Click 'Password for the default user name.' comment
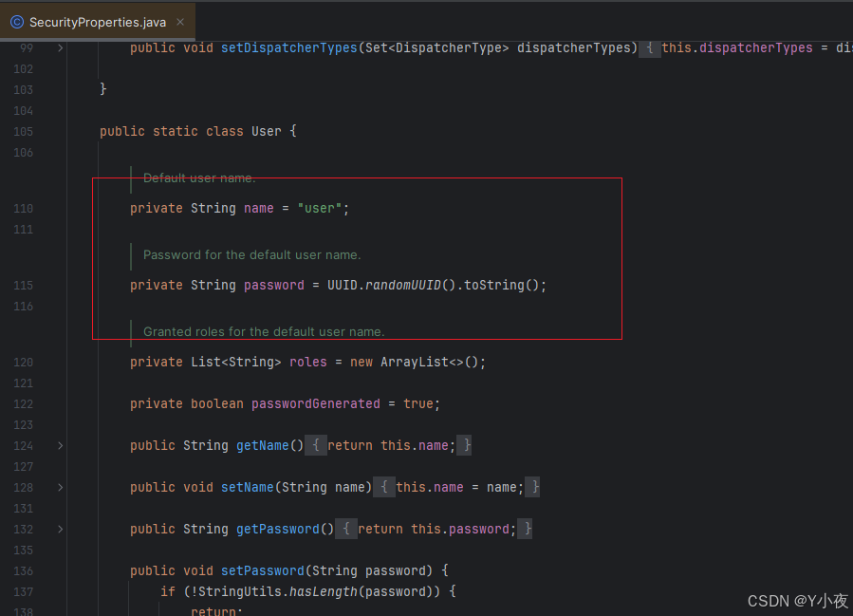853x616 pixels. coord(251,254)
